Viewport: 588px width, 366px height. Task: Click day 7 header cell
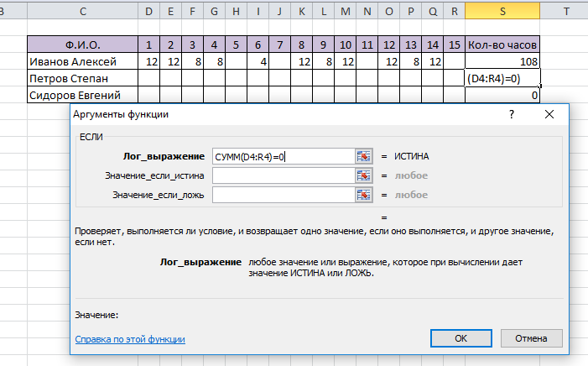pyautogui.click(x=279, y=44)
